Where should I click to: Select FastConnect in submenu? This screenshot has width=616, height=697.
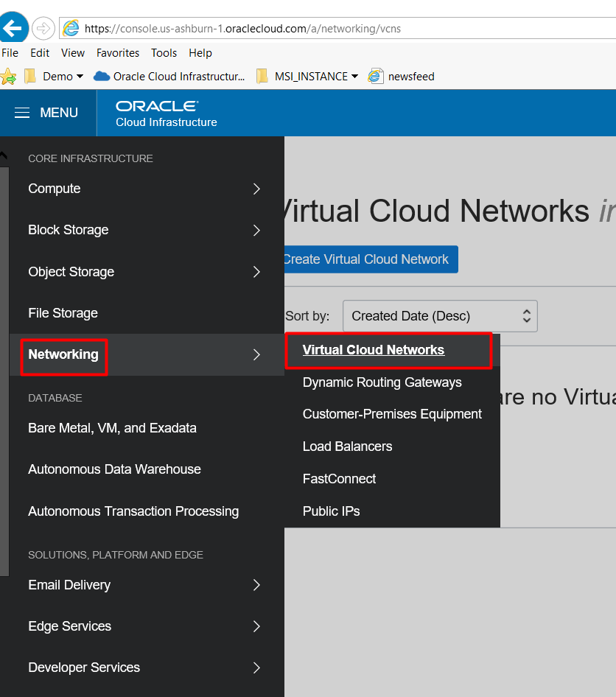[x=339, y=479]
